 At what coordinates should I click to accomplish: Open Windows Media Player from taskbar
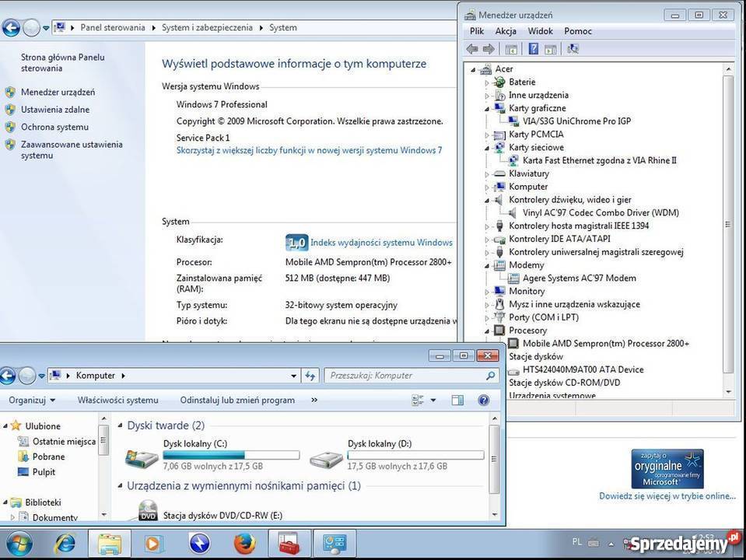click(x=152, y=544)
